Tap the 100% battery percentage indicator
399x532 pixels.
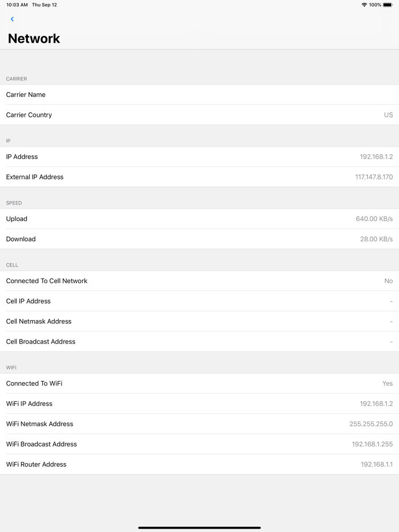376,5
